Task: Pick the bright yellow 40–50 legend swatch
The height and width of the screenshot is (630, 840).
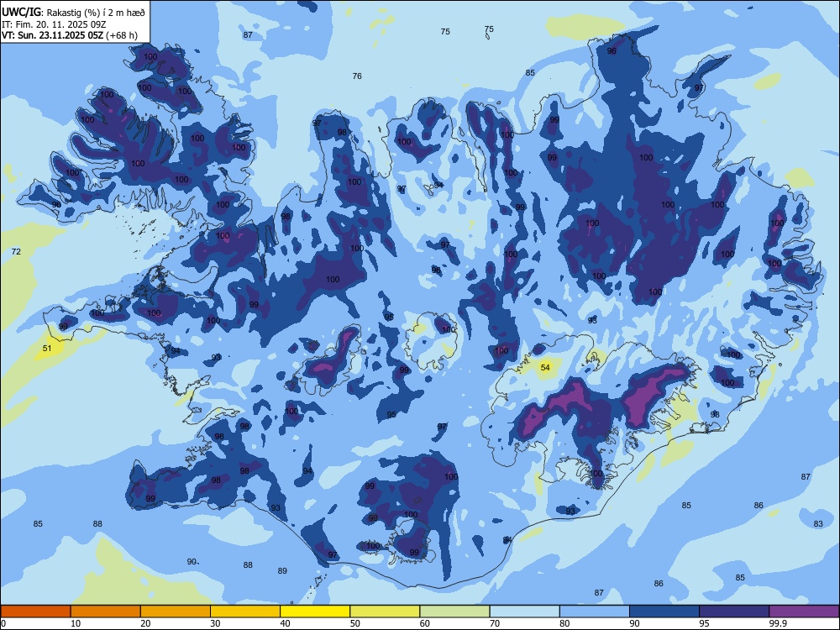Action: (315, 612)
